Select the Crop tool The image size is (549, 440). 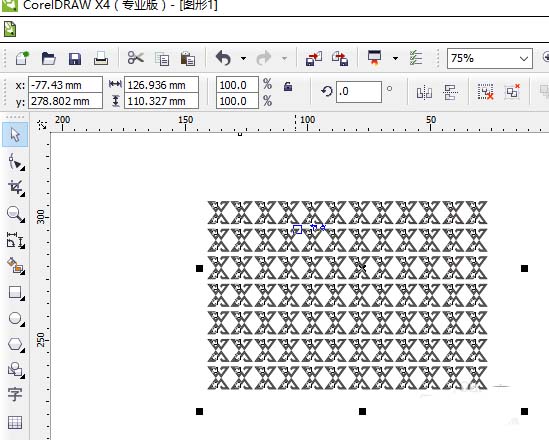16,188
